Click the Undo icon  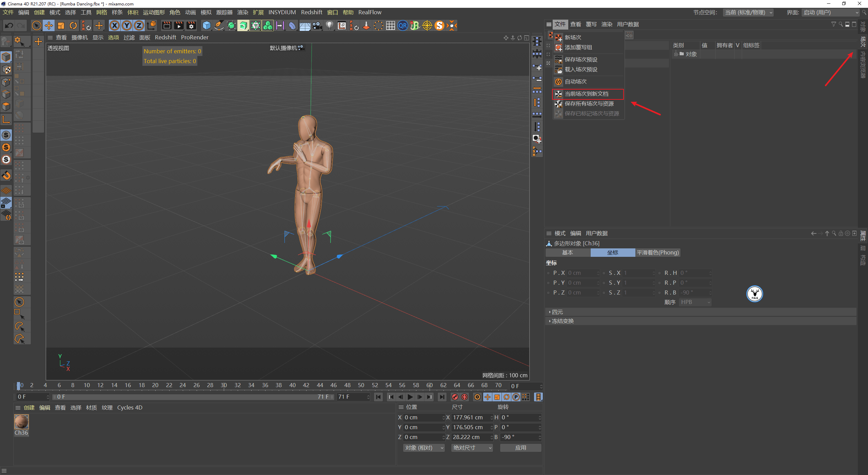(9, 25)
